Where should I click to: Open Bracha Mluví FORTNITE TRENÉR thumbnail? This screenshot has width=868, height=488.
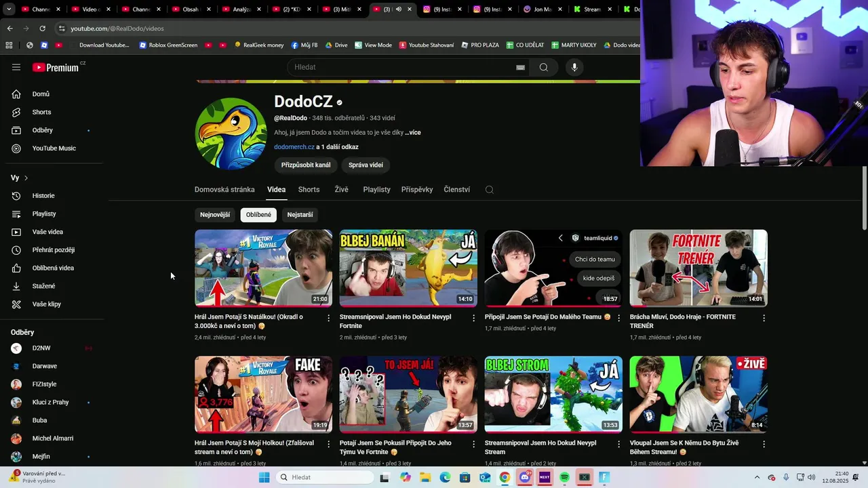pos(698,268)
